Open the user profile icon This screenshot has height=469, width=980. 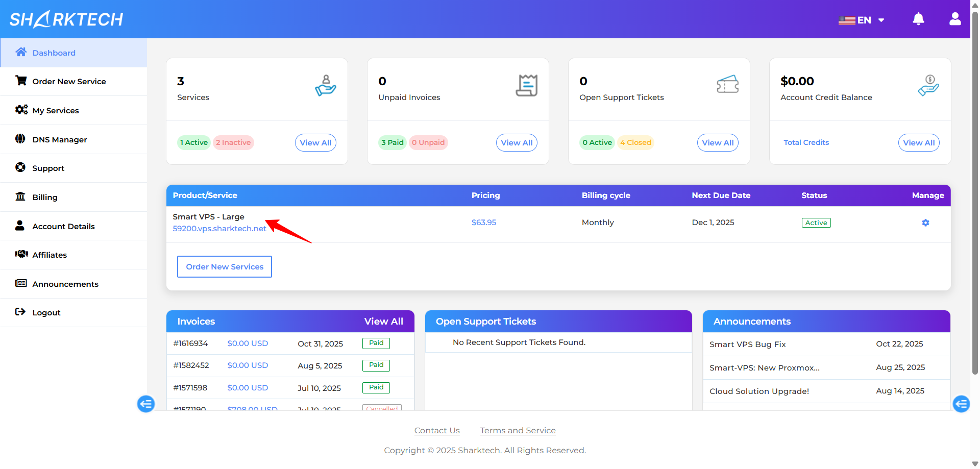pos(955,19)
